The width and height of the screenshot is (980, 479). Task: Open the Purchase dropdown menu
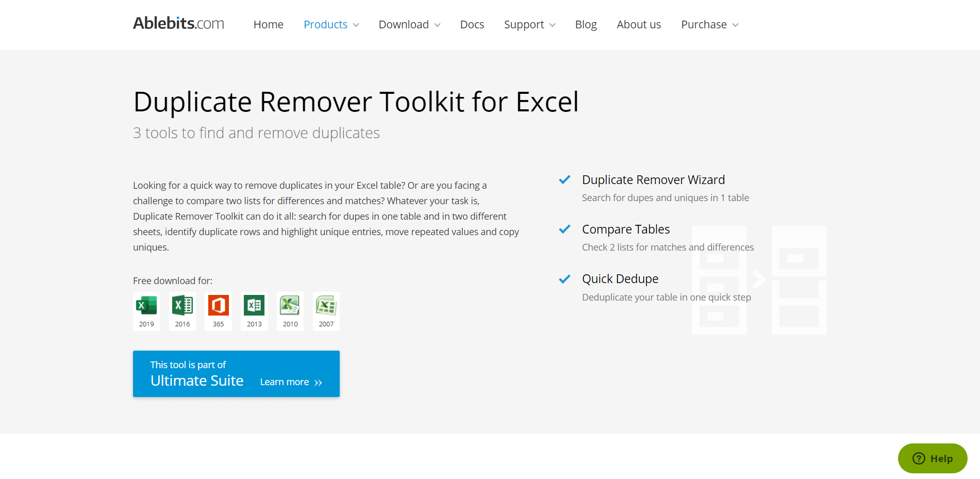coord(708,24)
